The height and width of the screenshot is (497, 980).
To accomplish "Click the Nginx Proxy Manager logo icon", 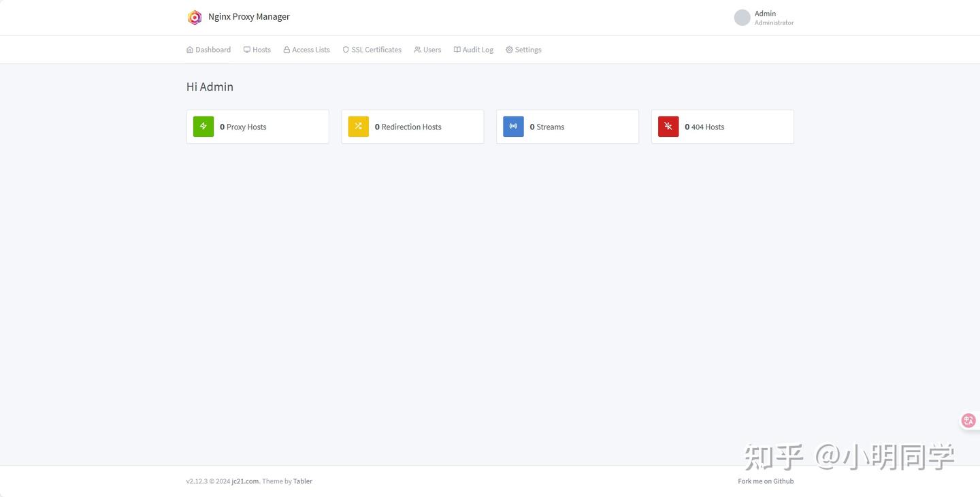I will coord(195,17).
